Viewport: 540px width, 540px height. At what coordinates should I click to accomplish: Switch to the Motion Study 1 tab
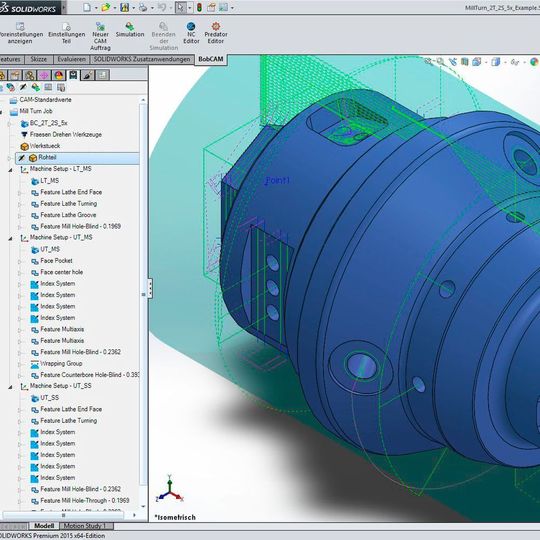[85, 526]
